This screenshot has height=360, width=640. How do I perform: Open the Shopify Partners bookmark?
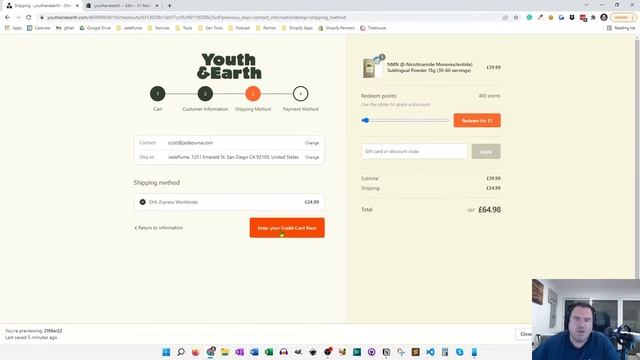[336, 28]
